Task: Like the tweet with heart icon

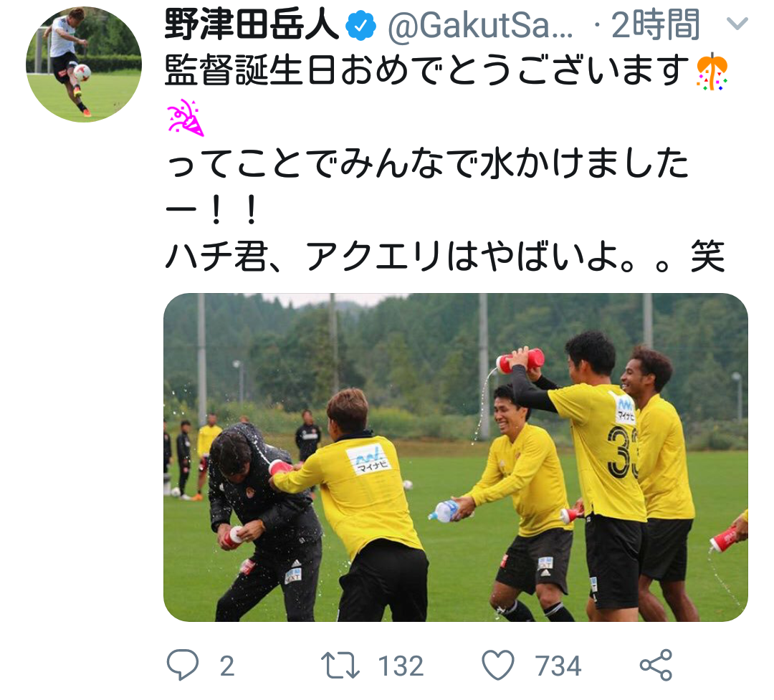Action: click(x=498, y=665)
